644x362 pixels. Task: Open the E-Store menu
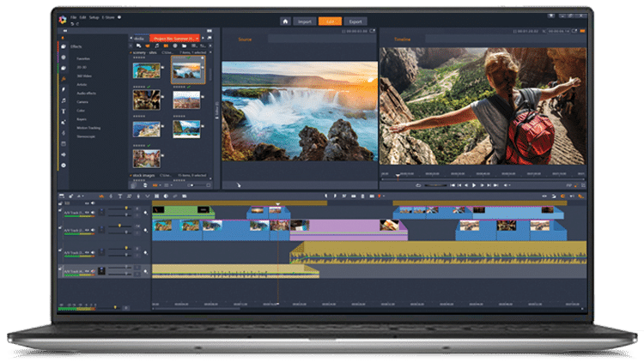[108, 18]
